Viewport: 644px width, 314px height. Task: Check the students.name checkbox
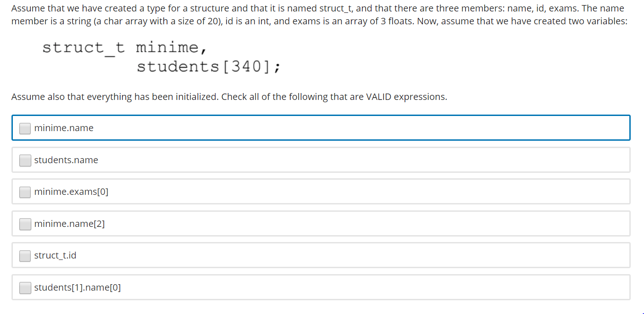point(25,160)
